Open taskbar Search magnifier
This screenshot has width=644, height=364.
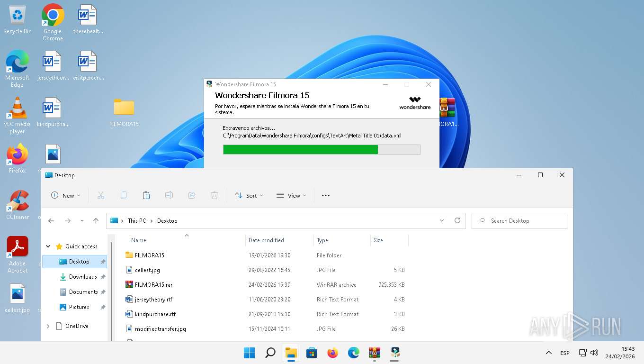point(270,353)
